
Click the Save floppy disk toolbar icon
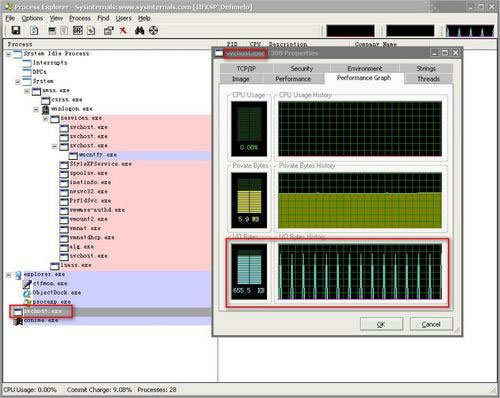(x=16, y=31)
